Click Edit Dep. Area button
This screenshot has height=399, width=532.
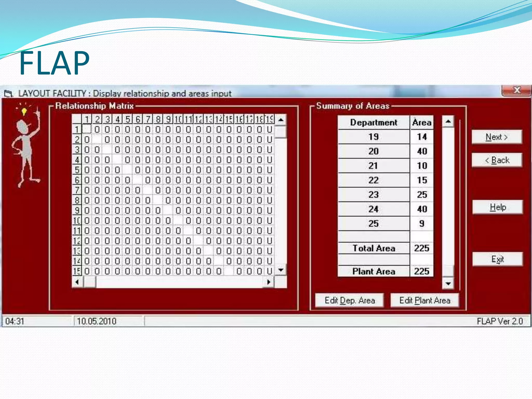pyautogui.click(x=349, y=301)
